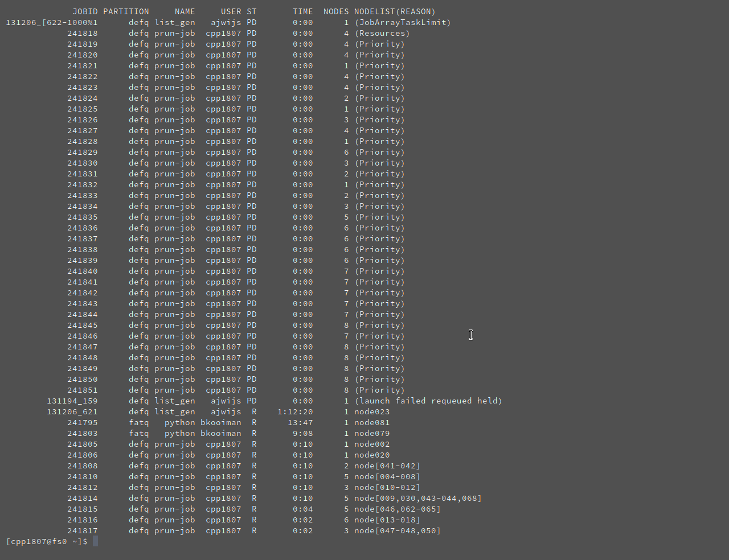Click the node[046,062-065] entry
This screenshot has height=560, width=729.
[x=398, y=509]
